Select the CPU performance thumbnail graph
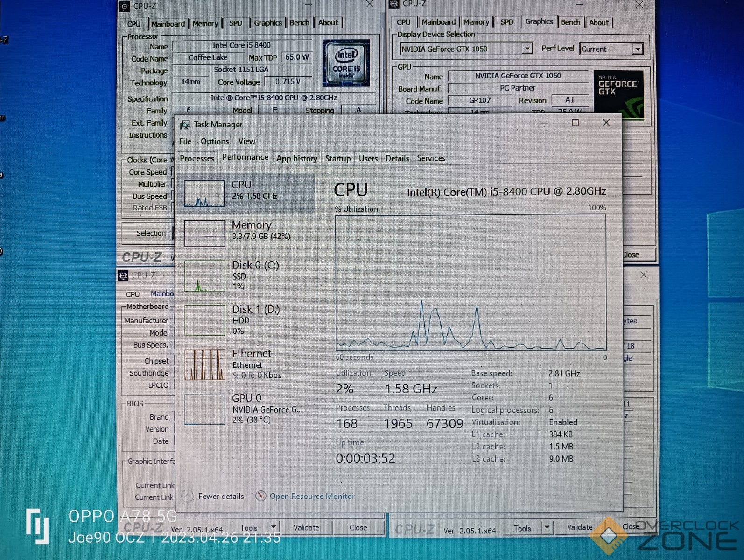Image resolution: width=744 pixels, height=560 pixels. point(204,193)
